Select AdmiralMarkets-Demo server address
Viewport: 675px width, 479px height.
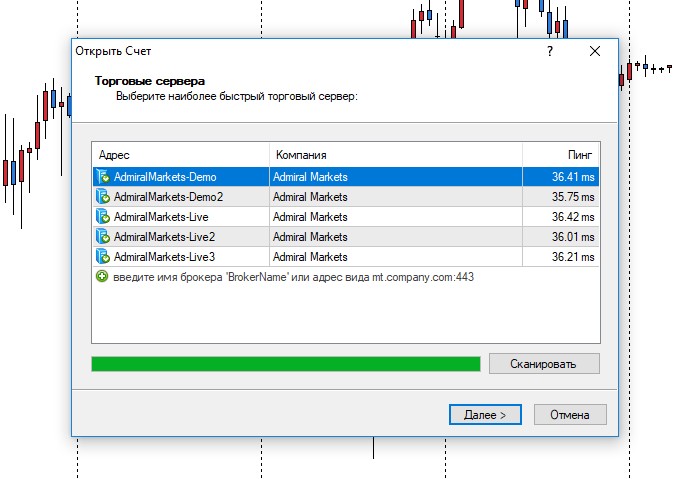coord(165,177)
